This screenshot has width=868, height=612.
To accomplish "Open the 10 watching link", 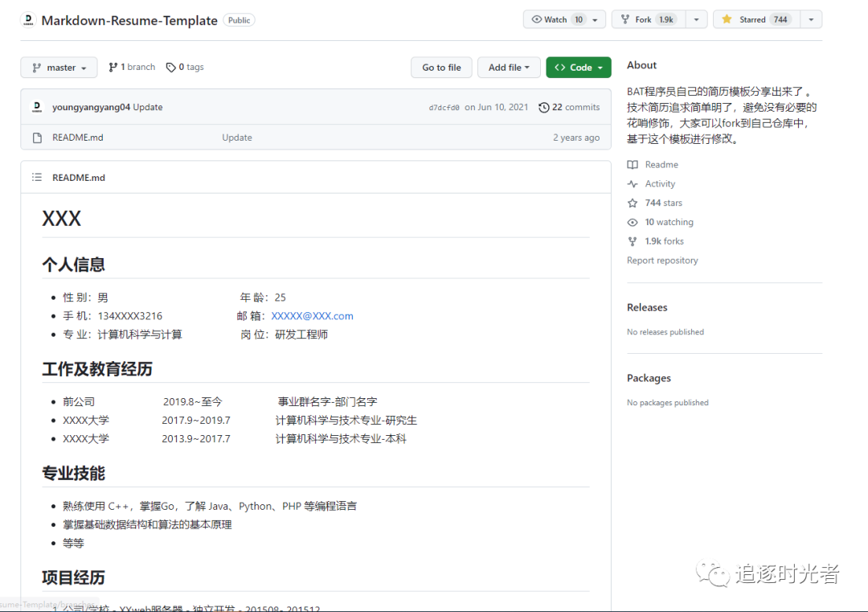I will click(x=669, y=221).
